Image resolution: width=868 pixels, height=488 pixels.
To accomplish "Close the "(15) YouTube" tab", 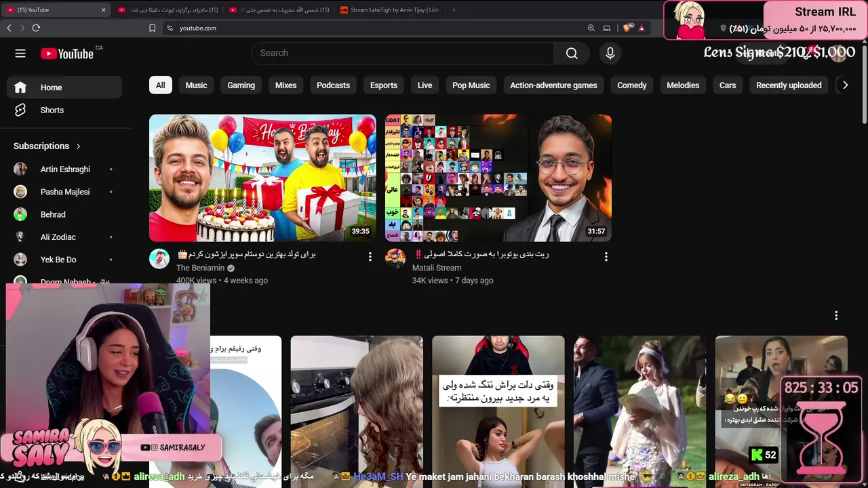I will (104, 9).
